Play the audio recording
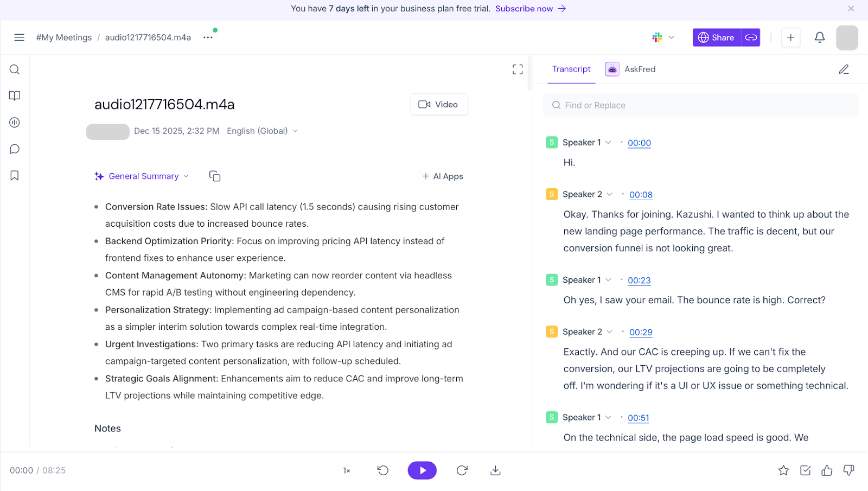868x491 pixels. point(422,470)
